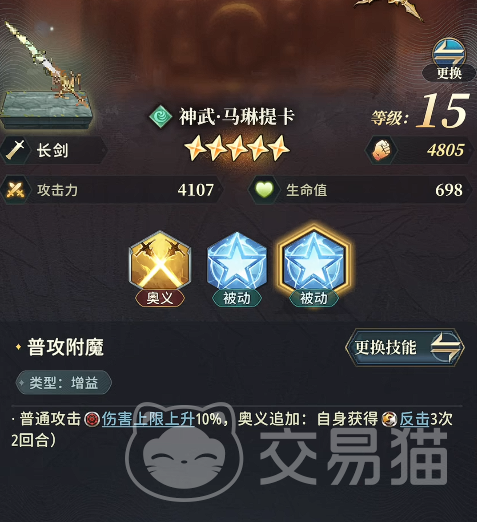
Task: Tap the crossed swords 攻击力 icon
Action: [x=16, y=190]
